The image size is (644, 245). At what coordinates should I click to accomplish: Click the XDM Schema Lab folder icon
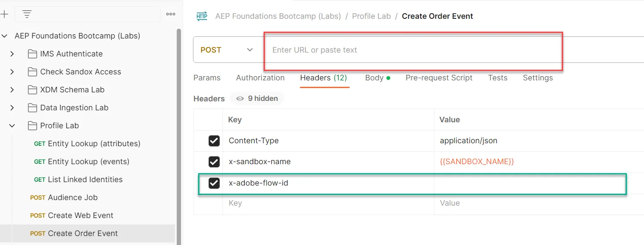(x=32, y=90)
